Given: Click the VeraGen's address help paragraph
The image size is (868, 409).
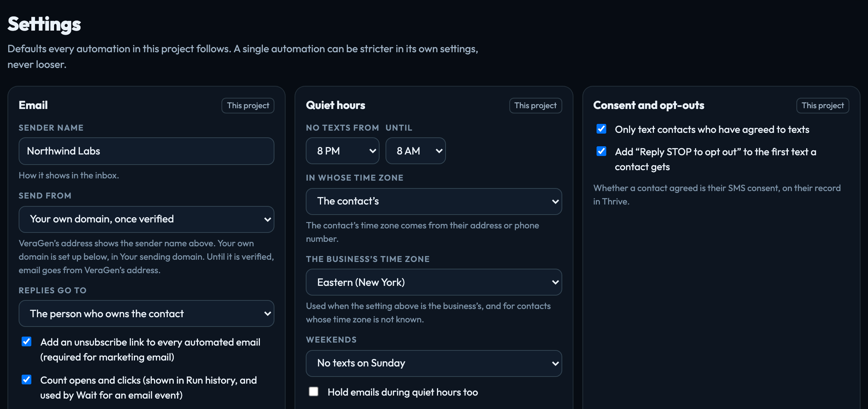Looking at the screenshot, I should (x=146, y=257).
